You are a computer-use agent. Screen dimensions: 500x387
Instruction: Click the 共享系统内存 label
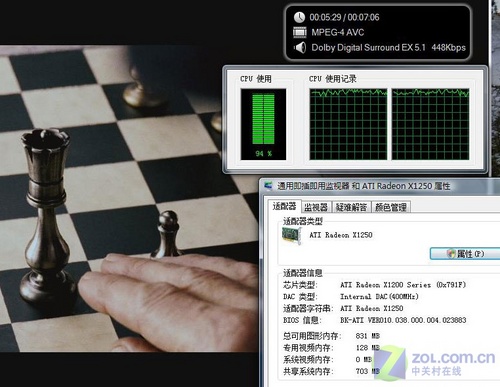(308, 371)
